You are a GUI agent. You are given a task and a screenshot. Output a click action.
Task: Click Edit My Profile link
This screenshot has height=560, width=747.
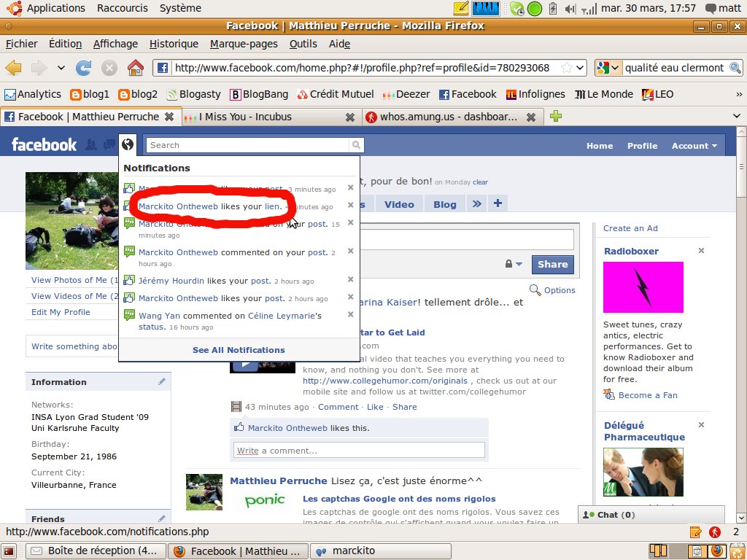(61, 312)
